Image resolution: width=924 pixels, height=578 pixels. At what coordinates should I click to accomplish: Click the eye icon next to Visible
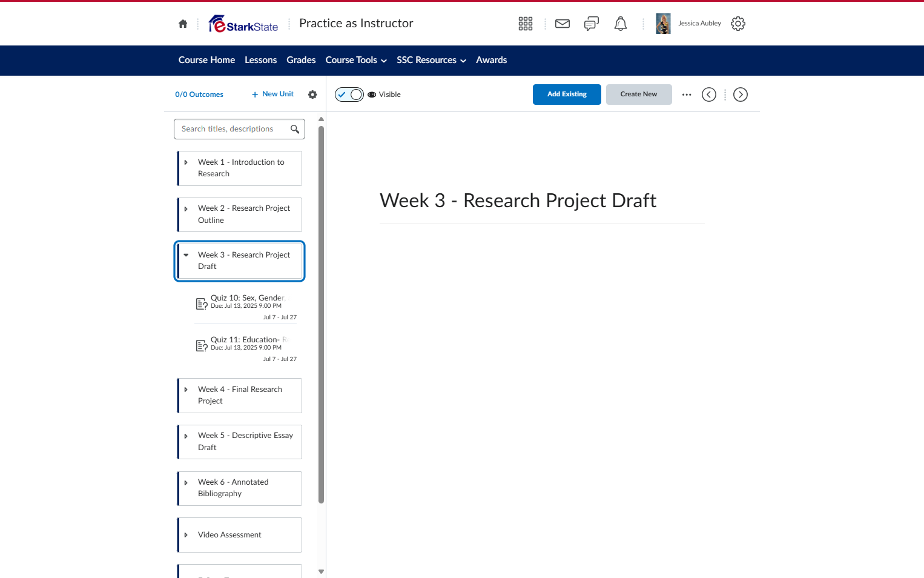point(372,95)
